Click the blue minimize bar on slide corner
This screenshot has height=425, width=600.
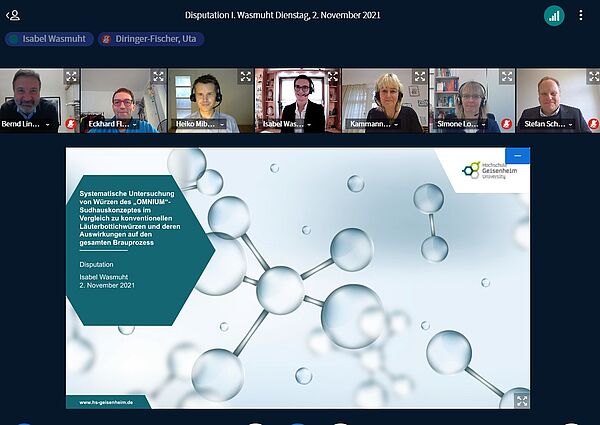pyautogui.click(x=518, y=155)
